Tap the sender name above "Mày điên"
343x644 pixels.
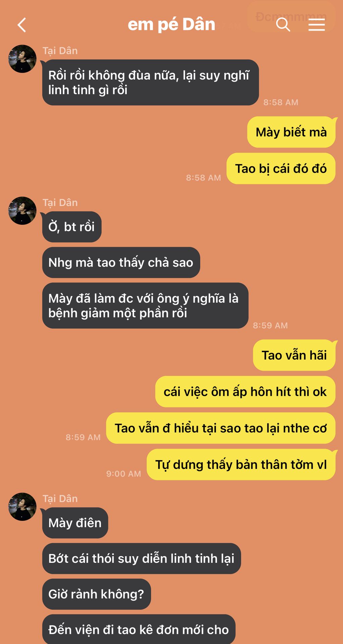(x=60, y=498)
